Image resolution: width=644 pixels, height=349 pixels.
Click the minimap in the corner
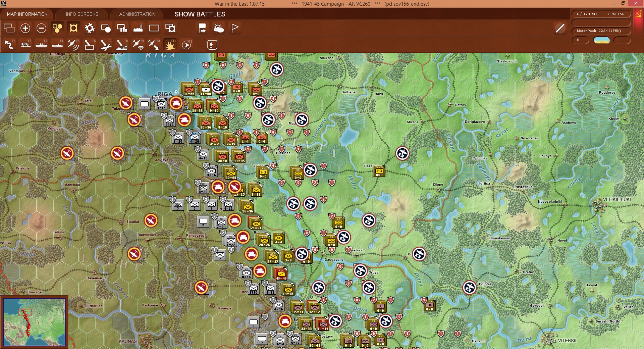(x=34, y=322)
